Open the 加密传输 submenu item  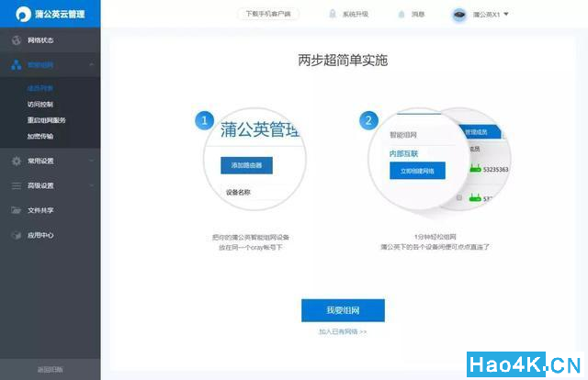click(40, 136)
